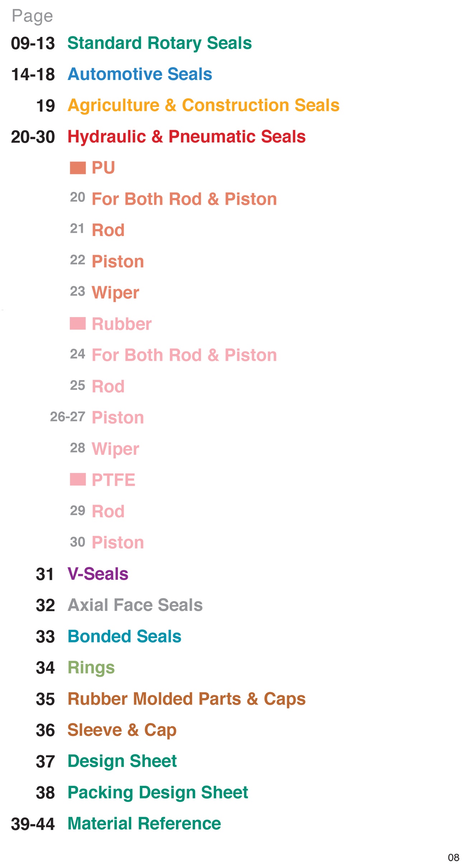Open Agriculture & Construction Seals entry
Image resolution: width=466 pixels, height=868 pixels.
pyautogui.click(x=203, y=105)
